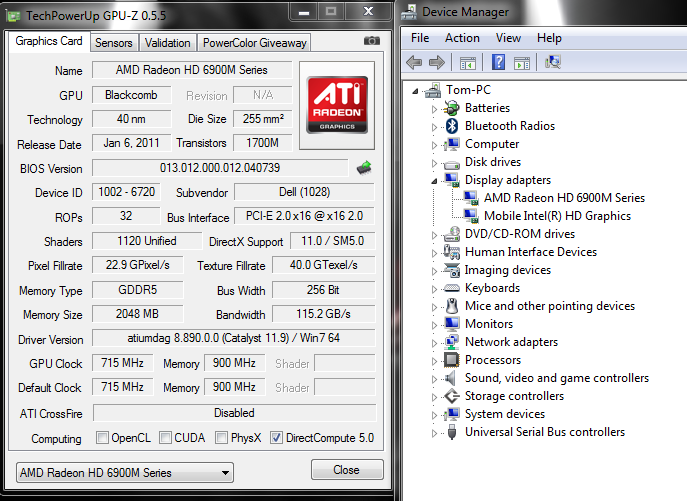Click the Processors chip icon
This screenshot has width=687, height=501.
tap(452, 360)
